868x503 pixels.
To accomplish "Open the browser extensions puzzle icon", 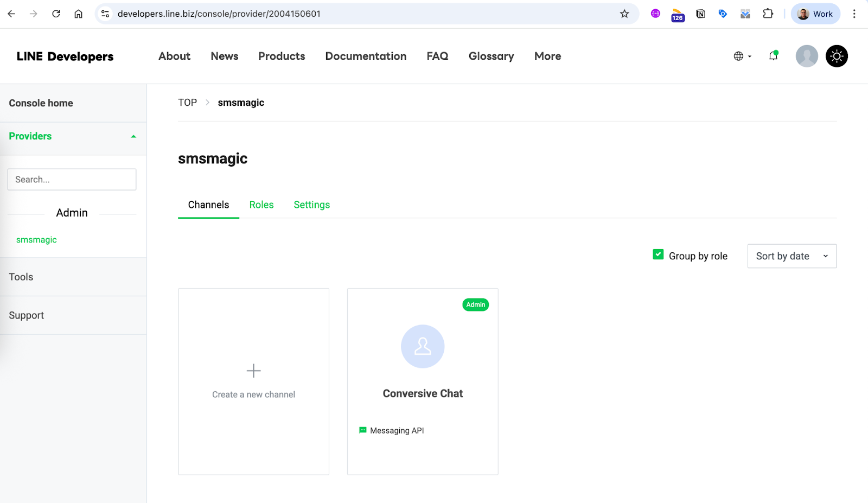I will (768, 14).
